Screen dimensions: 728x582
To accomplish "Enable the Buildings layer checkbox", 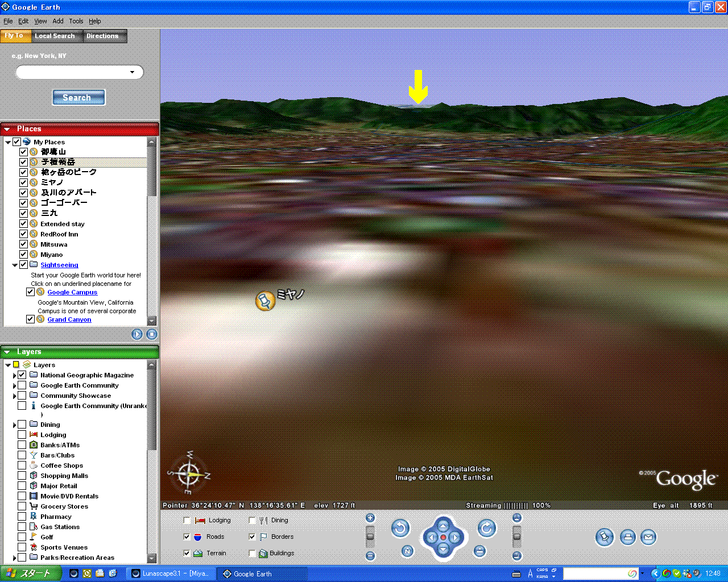I will (x=252, y=553).
